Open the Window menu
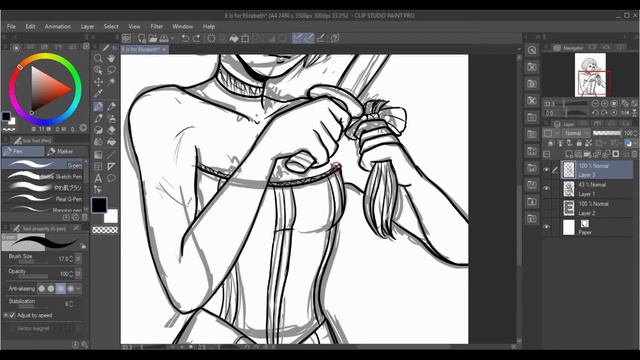 coord(182,27)
